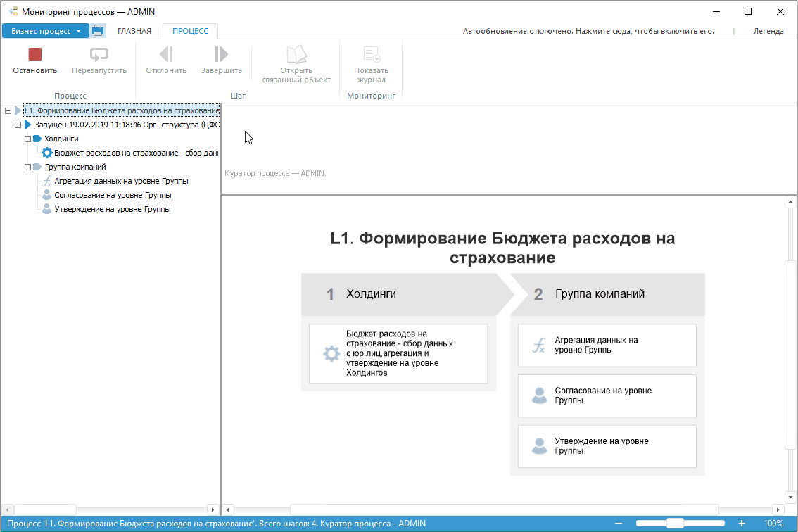This screenshot has width=798, height=532.
Task: Click the Complete step icon
Action: click(221, 55)
